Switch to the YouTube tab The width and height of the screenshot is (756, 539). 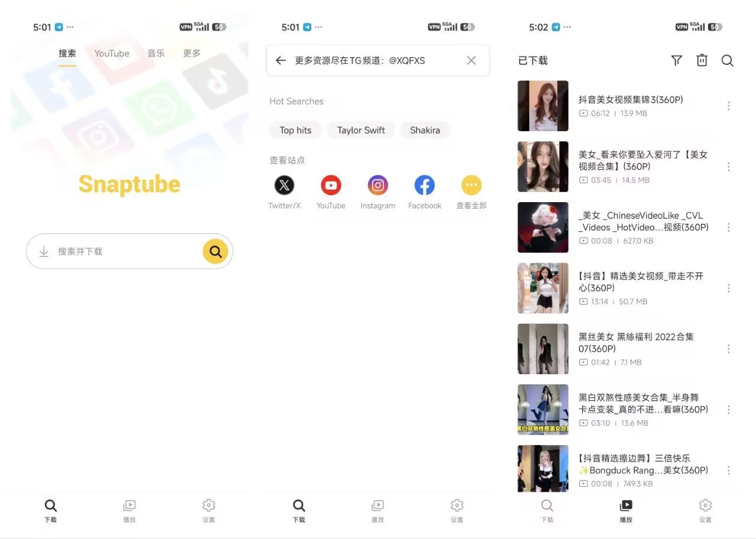(112, 53)
